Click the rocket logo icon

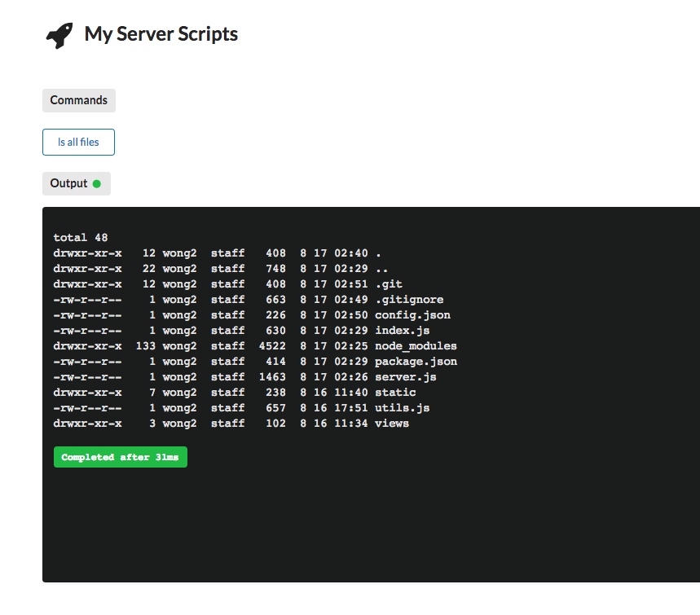[58, 34]
